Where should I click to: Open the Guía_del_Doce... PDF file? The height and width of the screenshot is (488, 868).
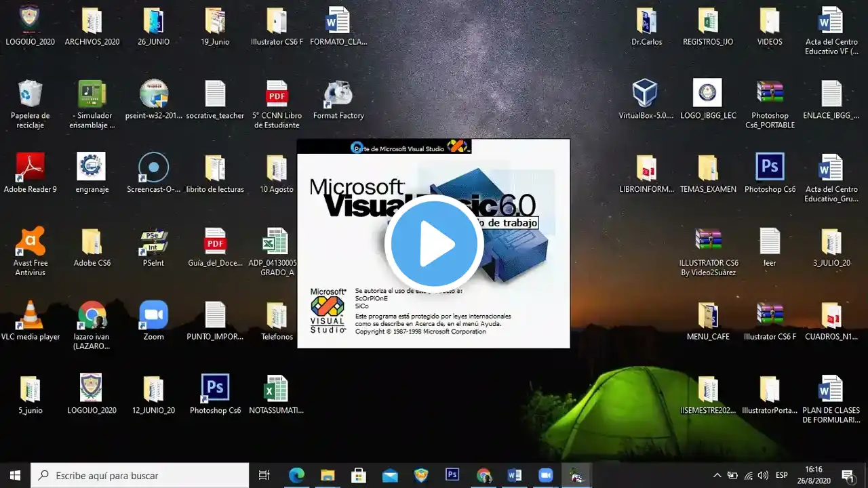click(215, 241)
